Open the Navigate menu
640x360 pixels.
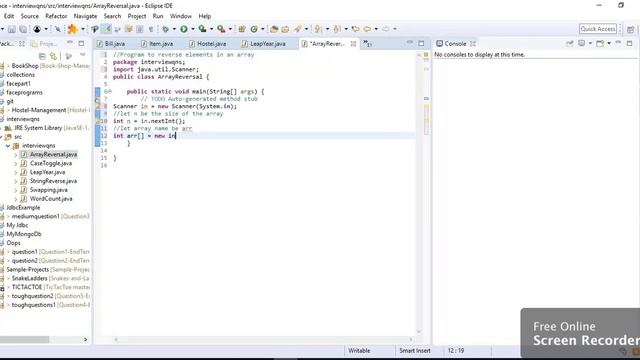[x=85, y=16]
